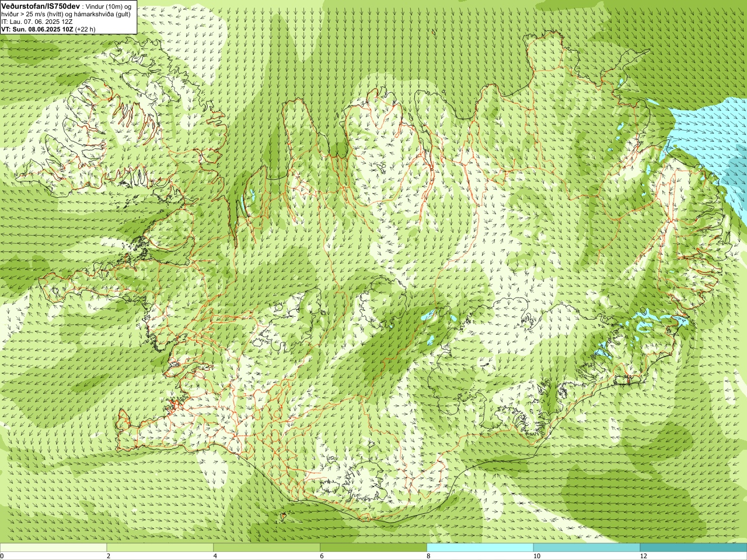
Task: Click the color scale label '12'
Action: [644, 556]
